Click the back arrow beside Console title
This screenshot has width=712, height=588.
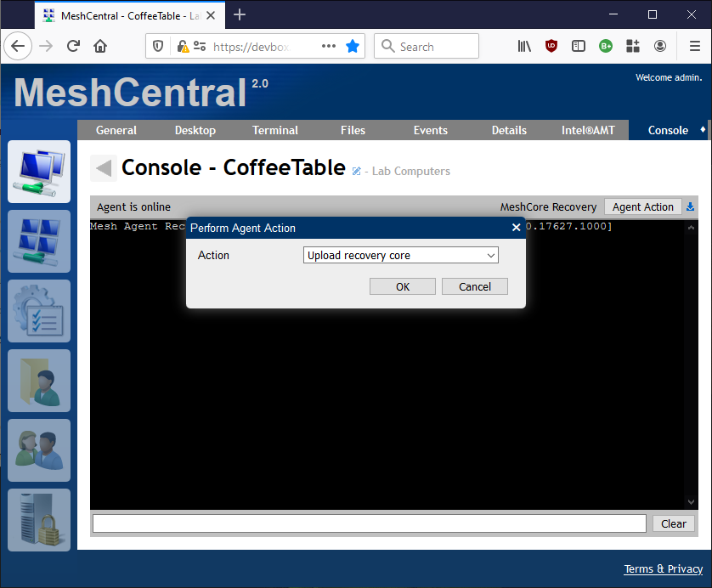104,168
